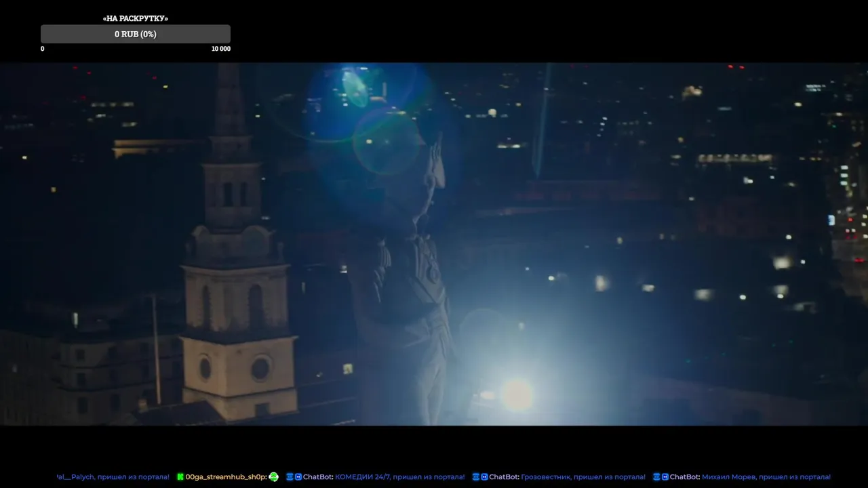This screenshot has height=488, width=868.
Task: Click the movie video frame with the statue
Action: [434, 244]
